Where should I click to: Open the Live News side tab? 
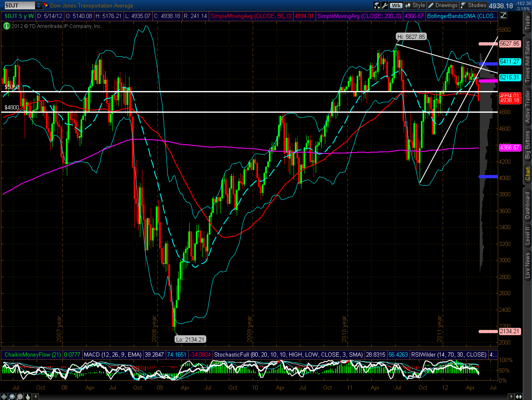(527, 265)
